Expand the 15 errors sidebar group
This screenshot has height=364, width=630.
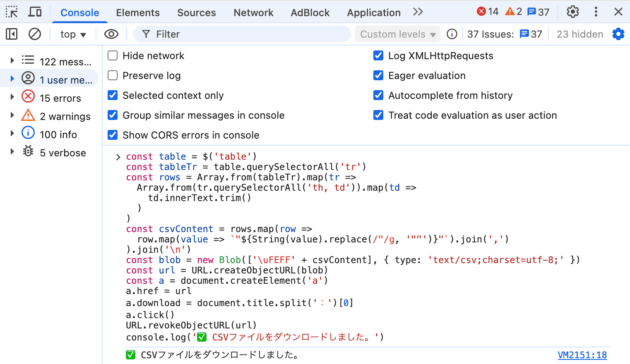tap(12, 97)
